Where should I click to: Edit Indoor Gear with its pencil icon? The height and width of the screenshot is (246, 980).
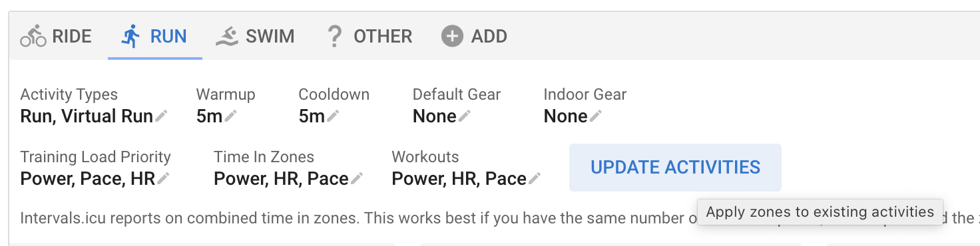click(596, 116)
